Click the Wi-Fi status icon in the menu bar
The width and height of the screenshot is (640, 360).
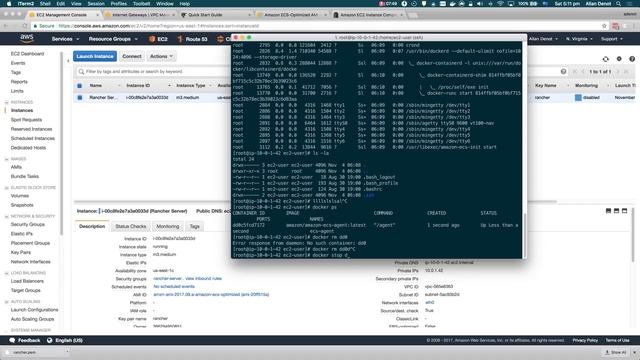500,4
